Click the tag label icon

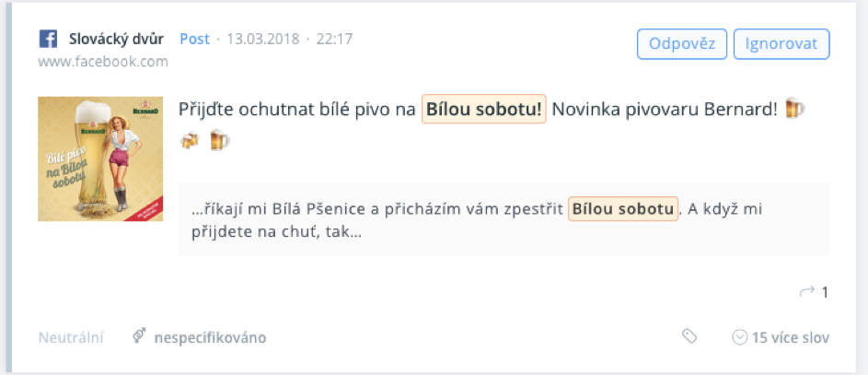pyautogui.click(x=689, y=337)
